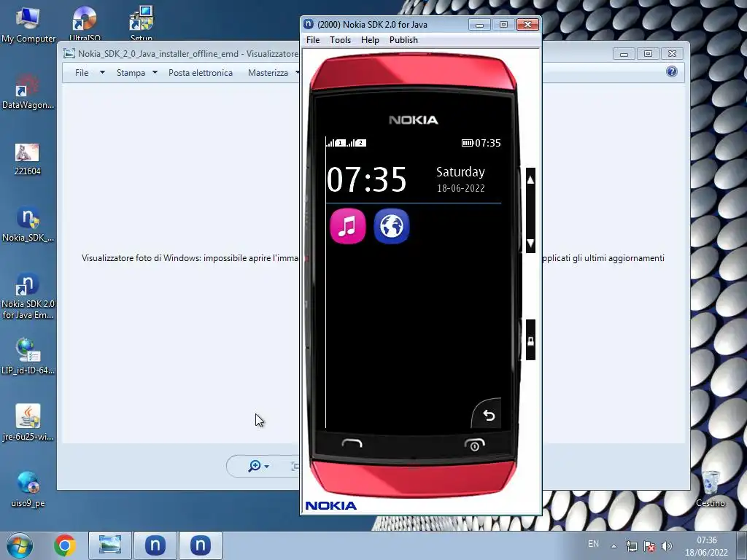
Task: Click Chrome in the taskbar
Action: (65, 545)
